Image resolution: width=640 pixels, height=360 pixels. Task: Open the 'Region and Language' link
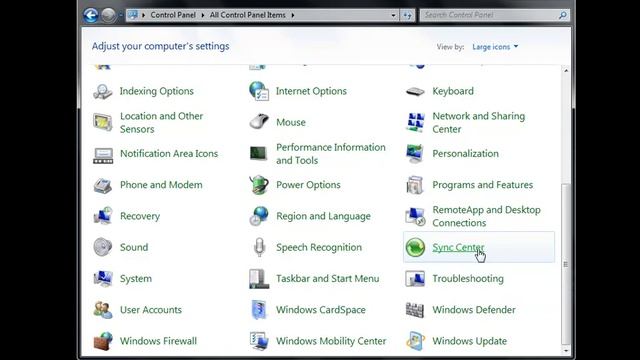323,216
